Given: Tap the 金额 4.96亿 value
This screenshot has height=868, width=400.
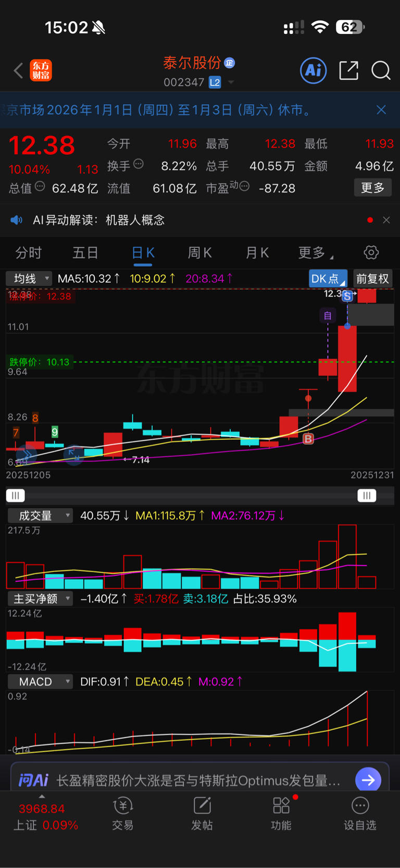Looking at the screenshot, I should [x=348, y=166].
